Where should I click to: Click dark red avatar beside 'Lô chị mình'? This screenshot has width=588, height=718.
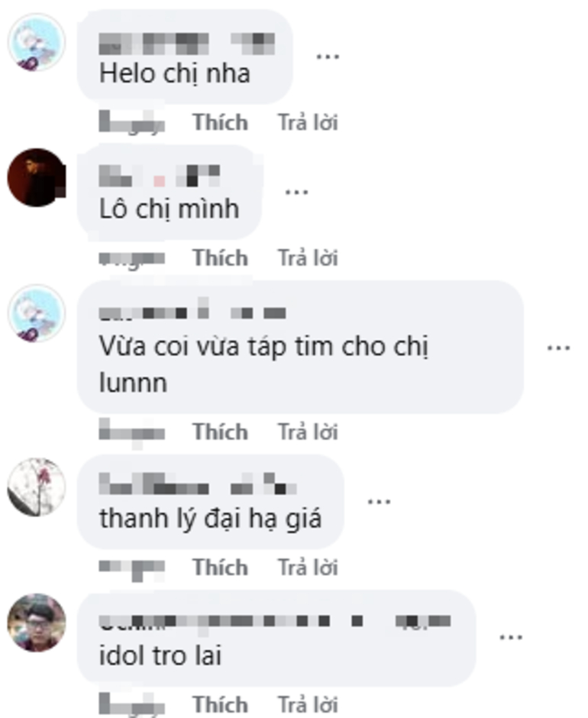[x=37, y=178]
